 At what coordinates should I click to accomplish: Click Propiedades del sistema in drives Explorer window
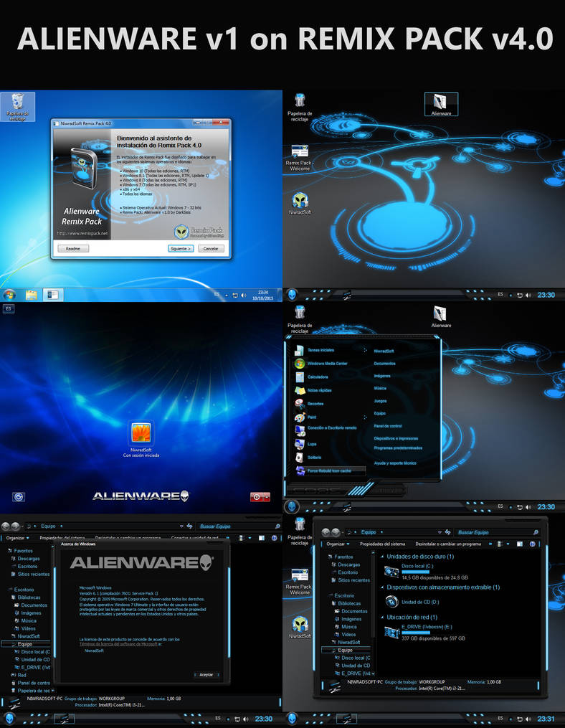pyautogui.click(x=382, y=544)
